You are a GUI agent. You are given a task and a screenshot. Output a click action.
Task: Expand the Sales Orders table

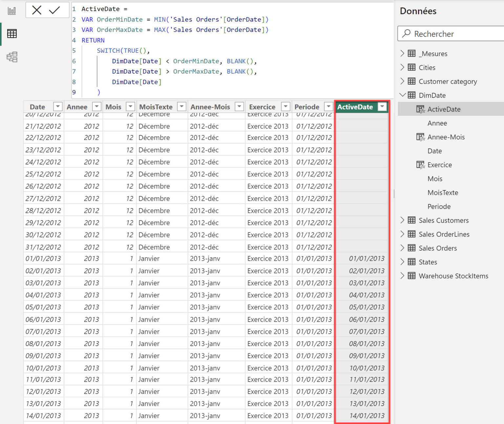click(x=402, y=248)
